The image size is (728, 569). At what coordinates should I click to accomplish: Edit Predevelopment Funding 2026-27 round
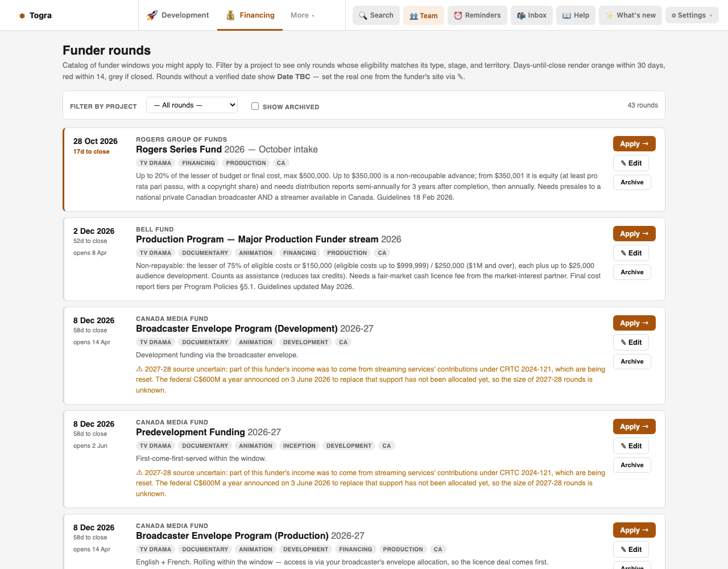(x=631, y=446)
